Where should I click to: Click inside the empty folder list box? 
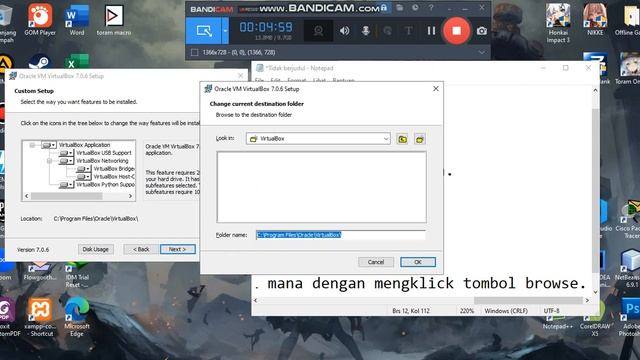point(322,187)
